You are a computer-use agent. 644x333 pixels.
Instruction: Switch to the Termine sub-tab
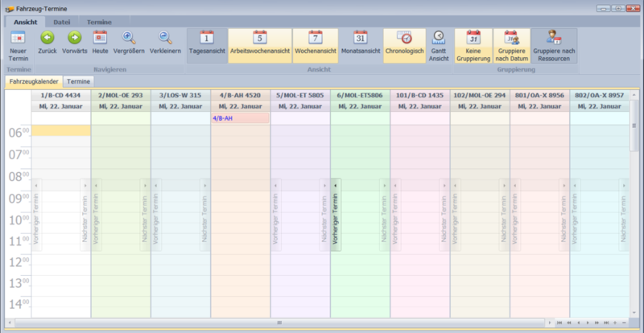point(78,82)
